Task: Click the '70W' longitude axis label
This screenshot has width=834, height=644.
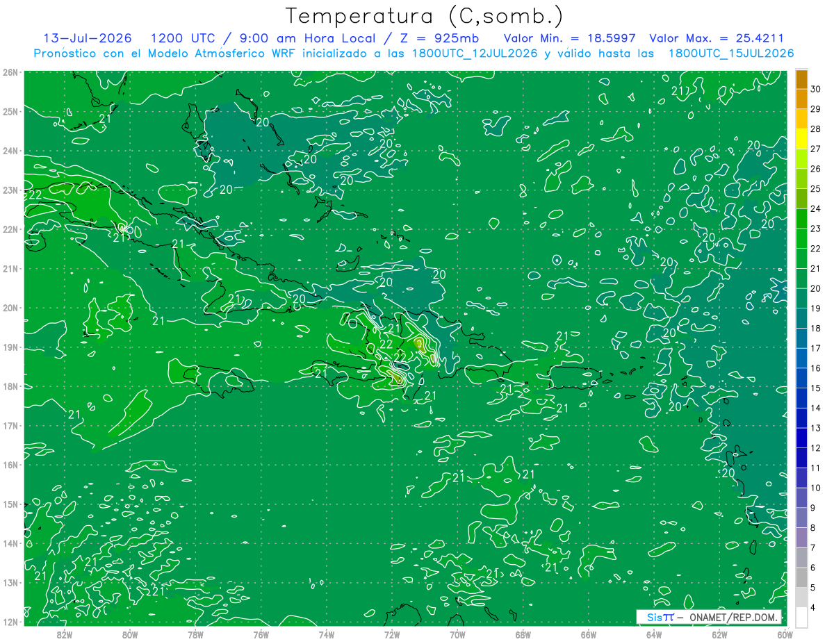Action: click(x=457, y=634)
